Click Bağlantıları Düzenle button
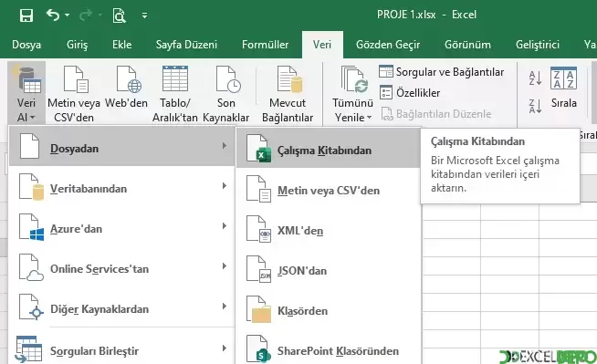 (436, 114)
